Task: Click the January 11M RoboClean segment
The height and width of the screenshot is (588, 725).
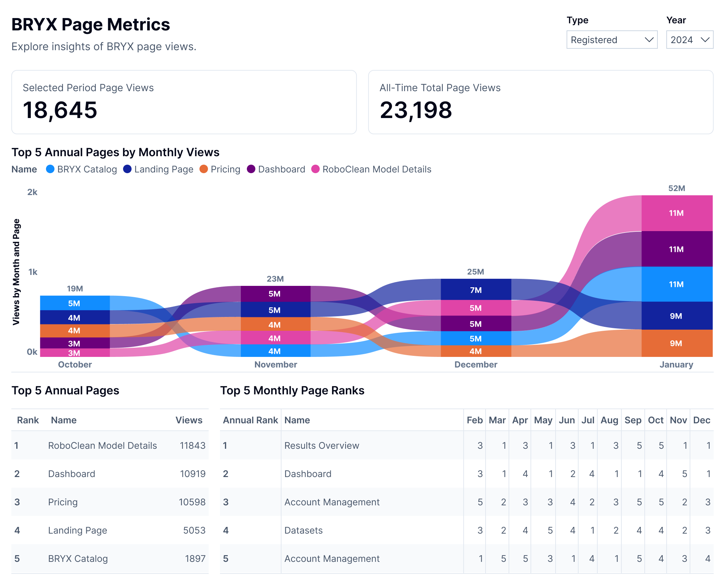Action: pyautogui.click(x=677, y=213)
